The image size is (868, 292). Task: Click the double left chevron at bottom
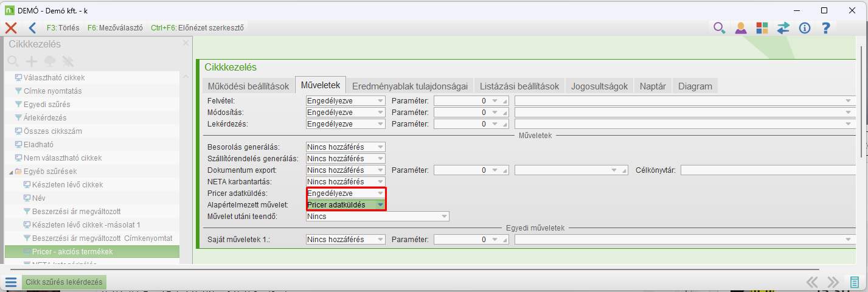(812, 282)
